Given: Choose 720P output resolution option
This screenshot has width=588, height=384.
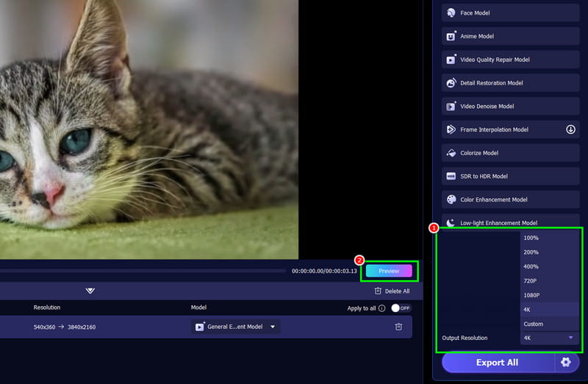Looking at the screenshot, I should tap(549, 281).
